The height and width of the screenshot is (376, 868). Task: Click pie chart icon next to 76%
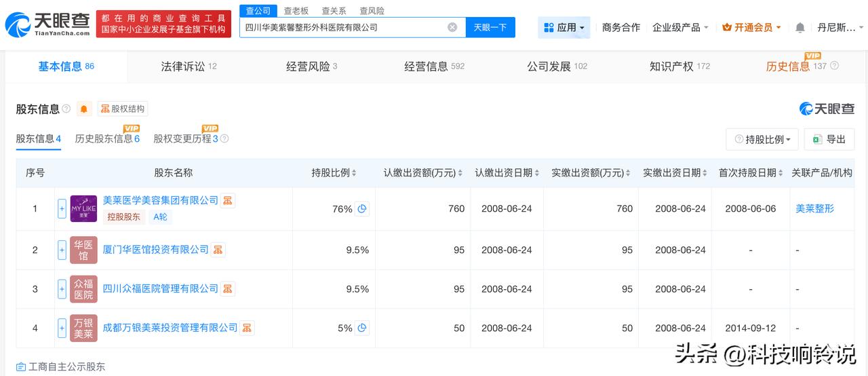362,209
